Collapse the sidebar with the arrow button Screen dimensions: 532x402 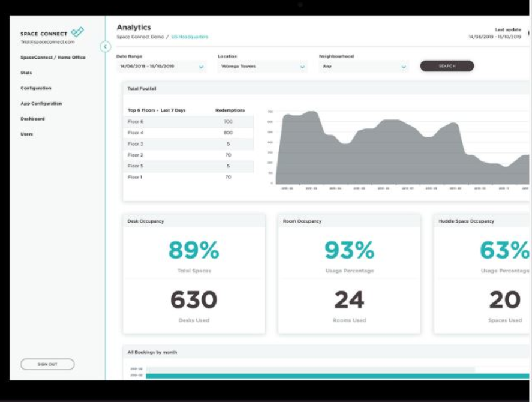pyautogui.click(x=105, y=47)
